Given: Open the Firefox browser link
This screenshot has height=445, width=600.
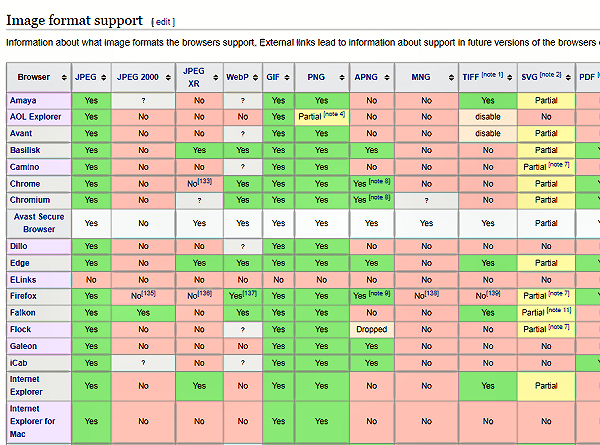Looking at the screenshot, I should [x=23, y=296].
